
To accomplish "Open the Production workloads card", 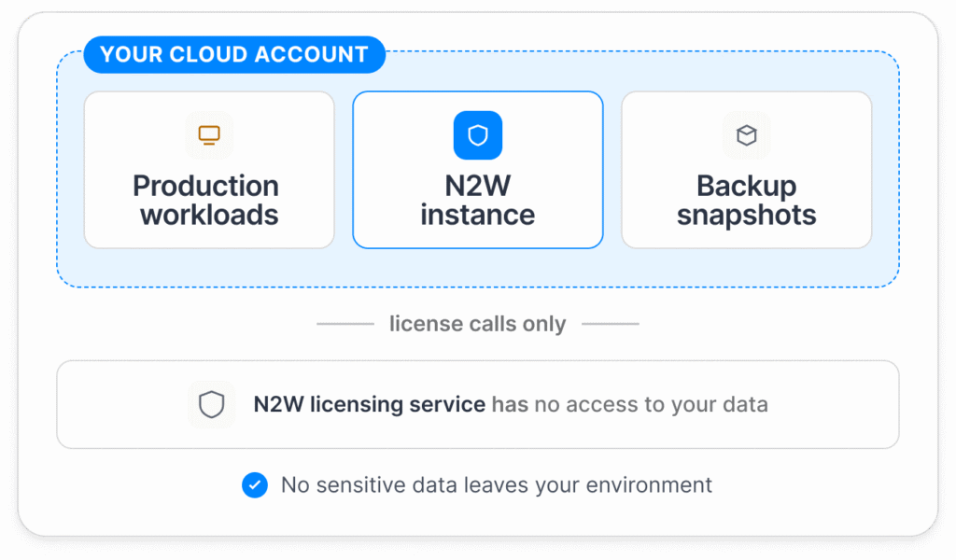I will point(209,170).
